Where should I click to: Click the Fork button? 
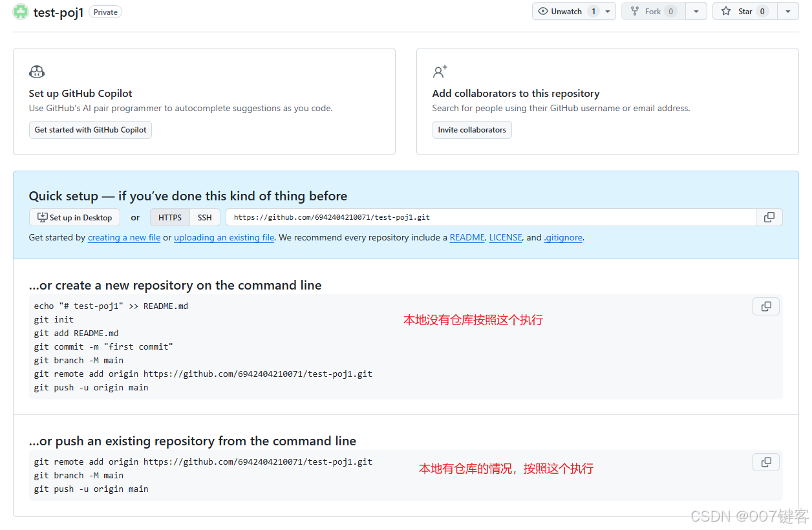(x=653, y=12)
